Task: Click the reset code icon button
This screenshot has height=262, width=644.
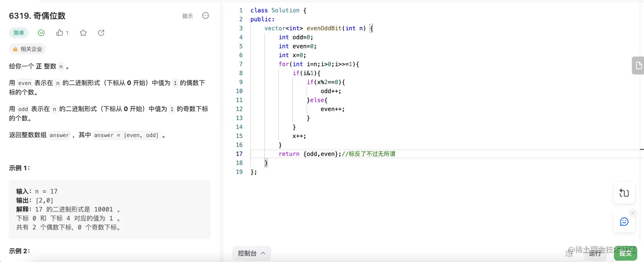Action: [624, 193]
